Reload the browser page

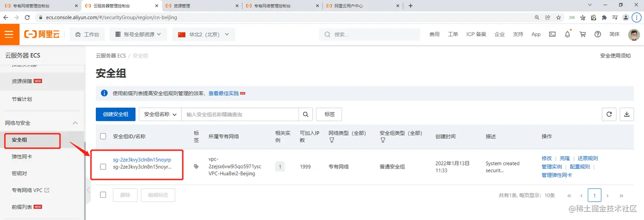27,17
